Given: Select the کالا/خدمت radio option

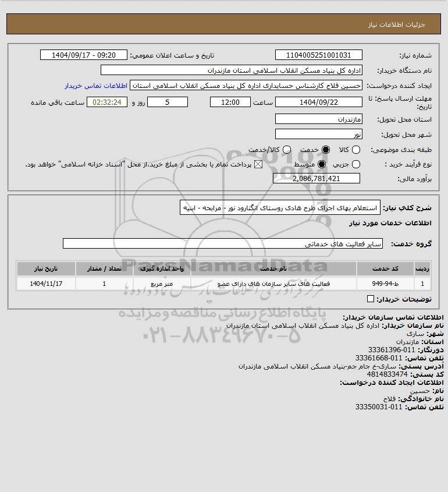Looking at the screenshot, I should [x=287, y=150].
